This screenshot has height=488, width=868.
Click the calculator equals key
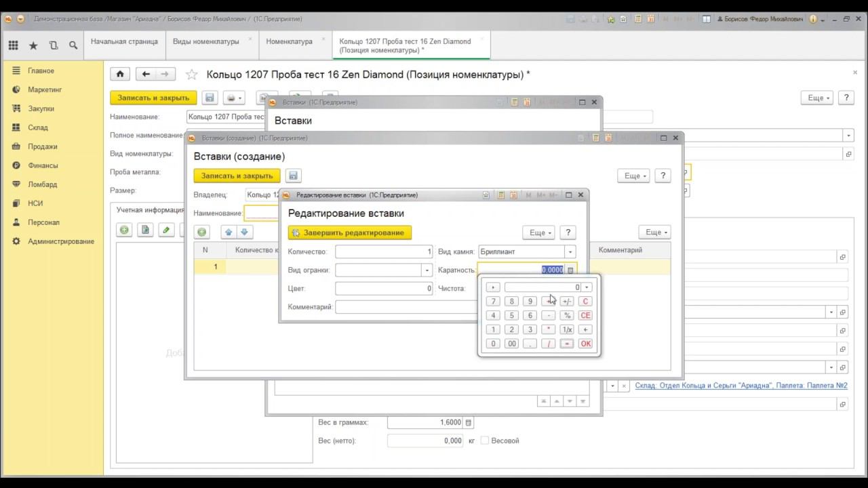(568, 344)
